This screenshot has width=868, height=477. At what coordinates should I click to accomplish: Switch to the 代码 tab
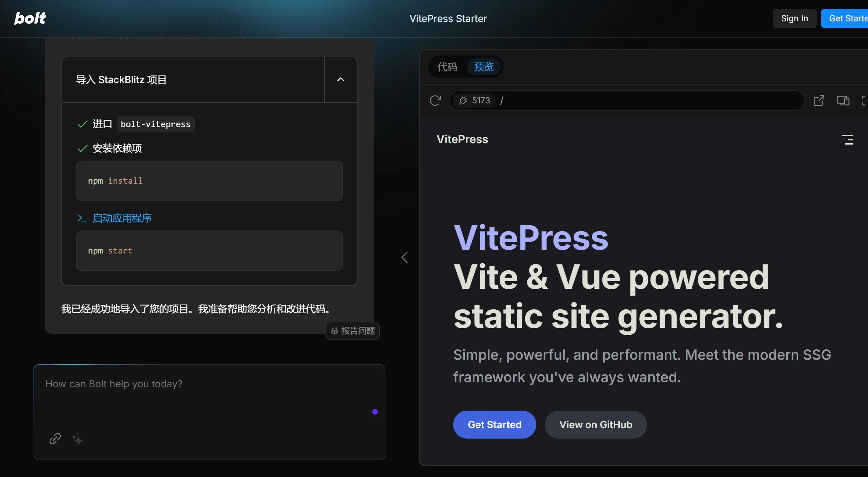tap(447, 67)
